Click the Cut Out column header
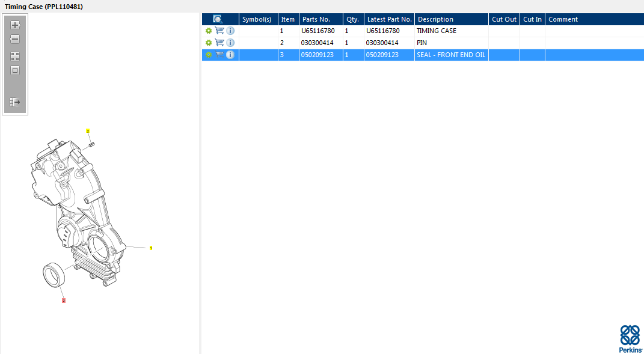The width and height of the screenshot is (644, 354). point(504,19)
